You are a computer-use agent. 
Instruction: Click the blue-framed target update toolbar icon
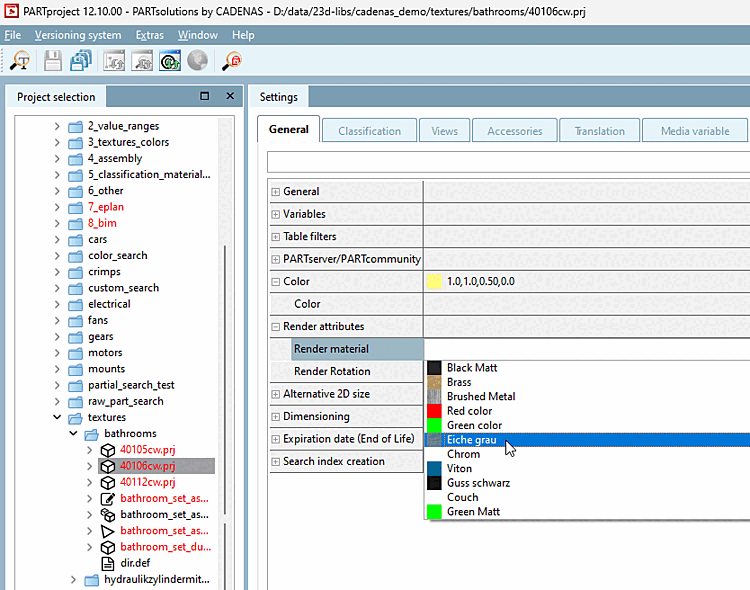169,61
